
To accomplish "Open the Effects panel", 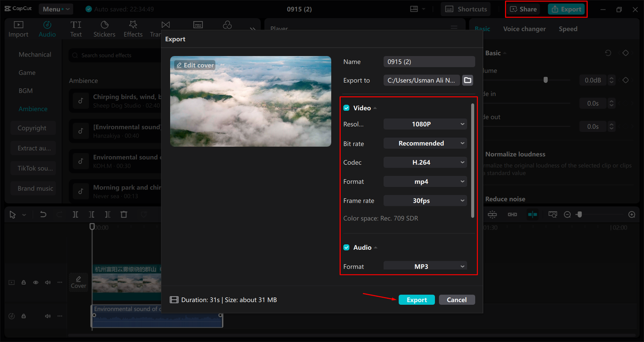I will (x=133, y=29).
